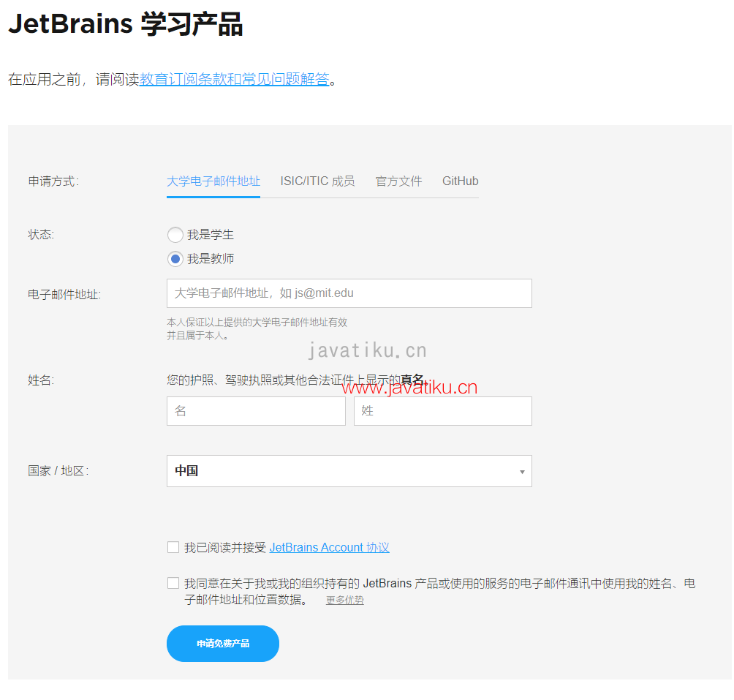Click the 姓名 label
This screenshot has width=734, height=700.
[41, 380]
